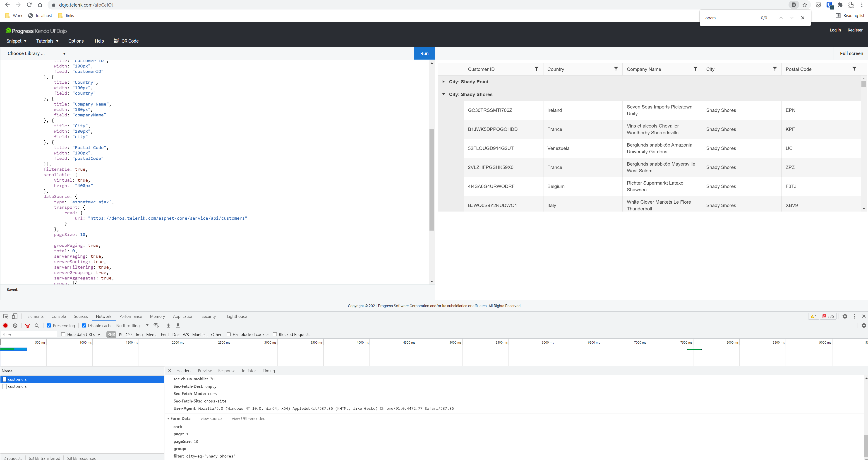Open the Choose Library dropdown

[x=36, y=54]
